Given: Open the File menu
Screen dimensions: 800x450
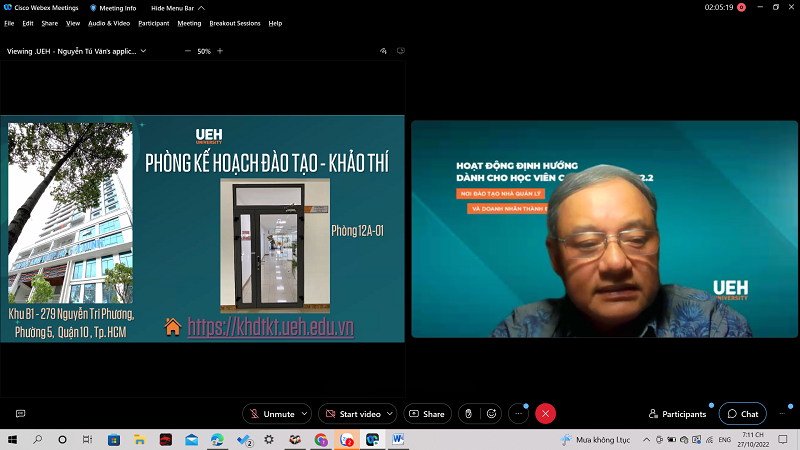Looking at the screenshot, I should pos(9,23).
